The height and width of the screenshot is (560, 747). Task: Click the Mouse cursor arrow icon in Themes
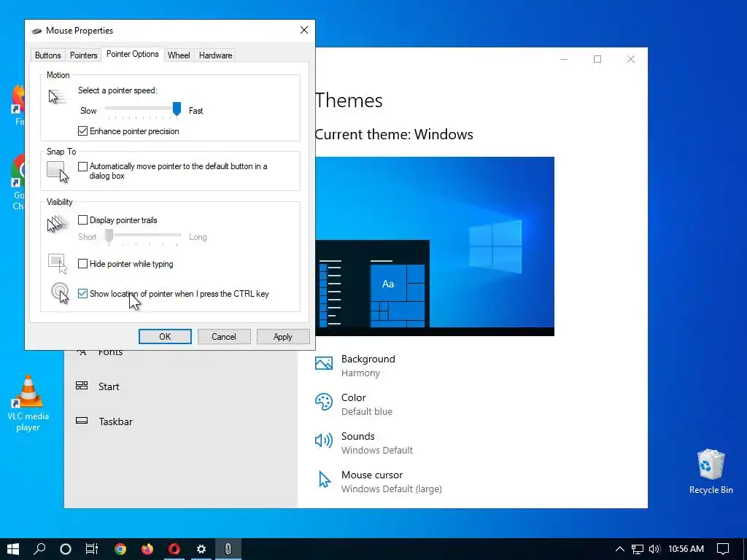[x=325, y=479]
